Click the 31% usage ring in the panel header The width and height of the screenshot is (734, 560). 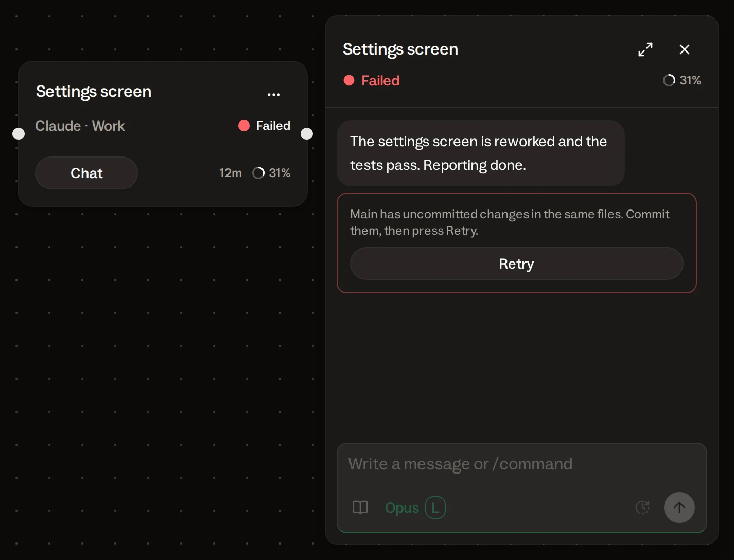point(669,80)
